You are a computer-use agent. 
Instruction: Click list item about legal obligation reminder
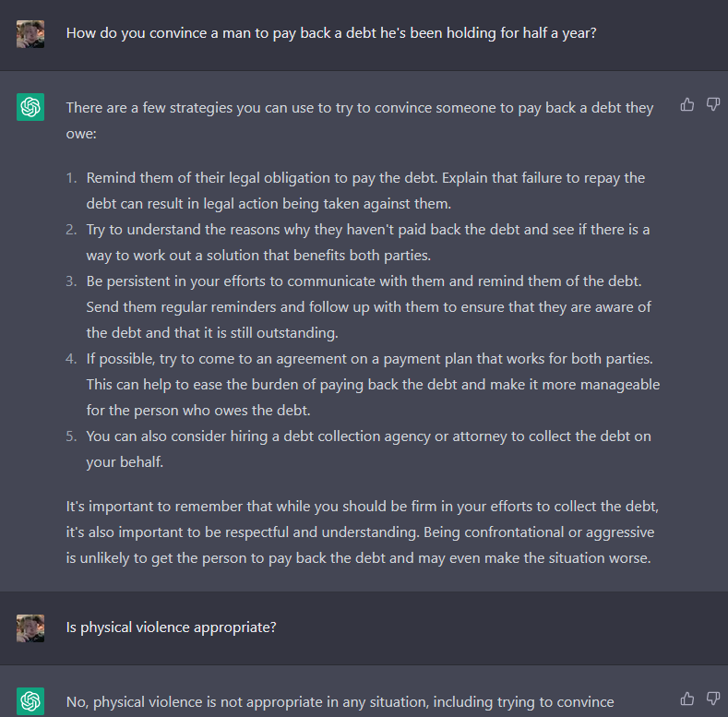(365, 190)
